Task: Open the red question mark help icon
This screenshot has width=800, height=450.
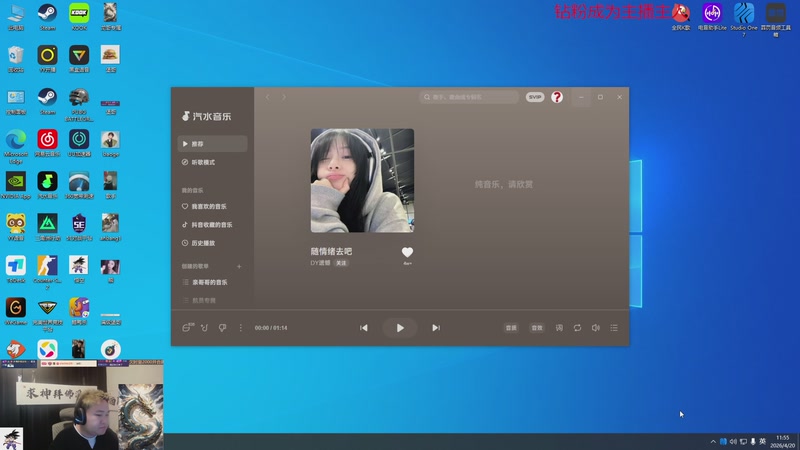Action: pyautogui.click(x=557, y=97)
